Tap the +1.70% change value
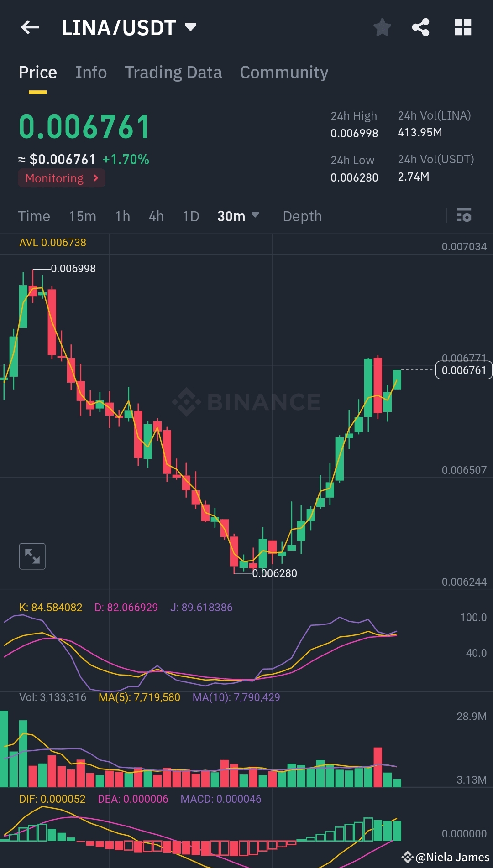 pos(126,159)
